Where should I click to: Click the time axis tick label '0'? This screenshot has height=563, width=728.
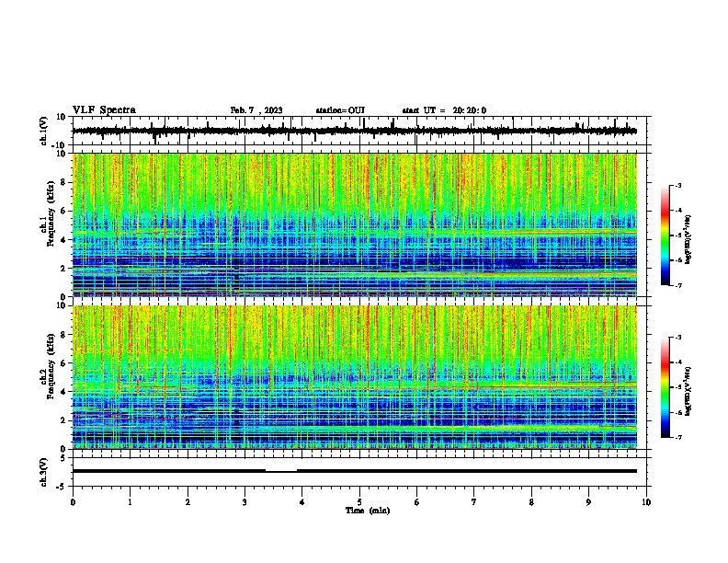point(73,502)
